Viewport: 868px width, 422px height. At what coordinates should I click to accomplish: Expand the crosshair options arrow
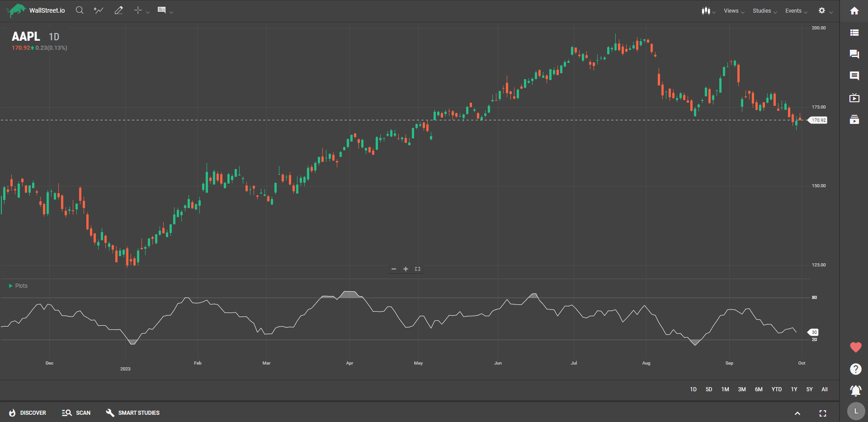148,12
